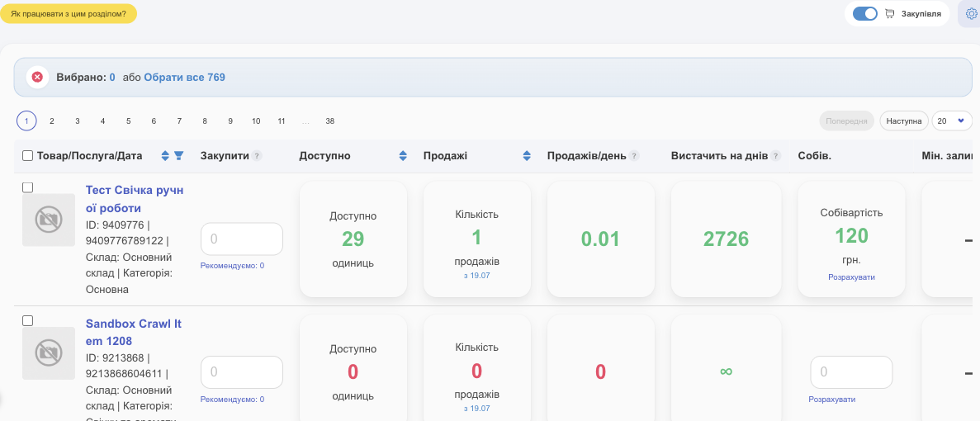Go to page 9

[x=230, y=121]
